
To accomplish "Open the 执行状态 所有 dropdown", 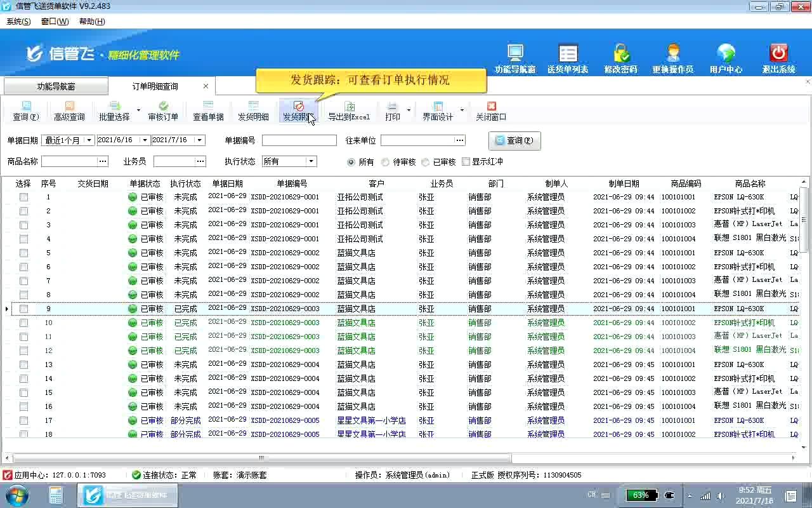I will [x=311, y=161].
